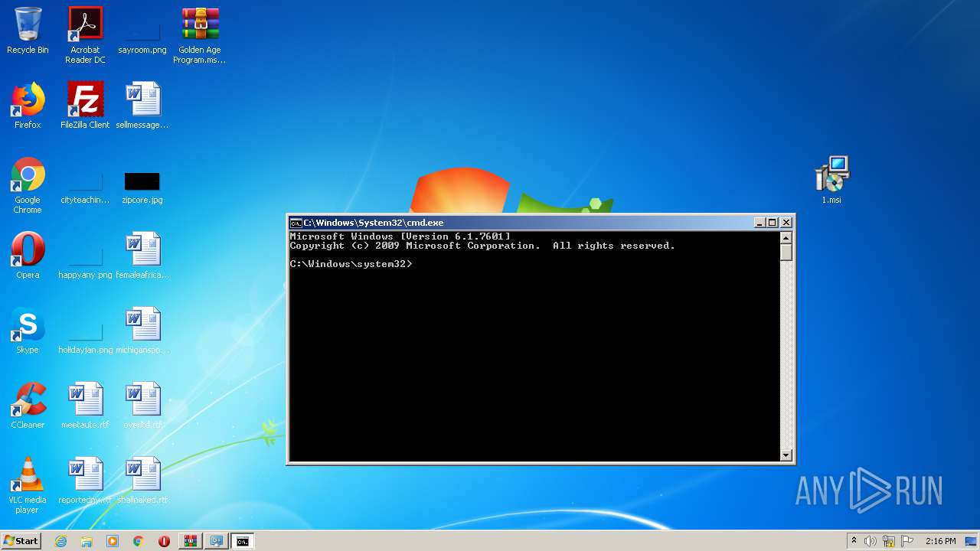Select shallnaked.rtf document icon
Screen dimensions: 980x551
(142, 481)
